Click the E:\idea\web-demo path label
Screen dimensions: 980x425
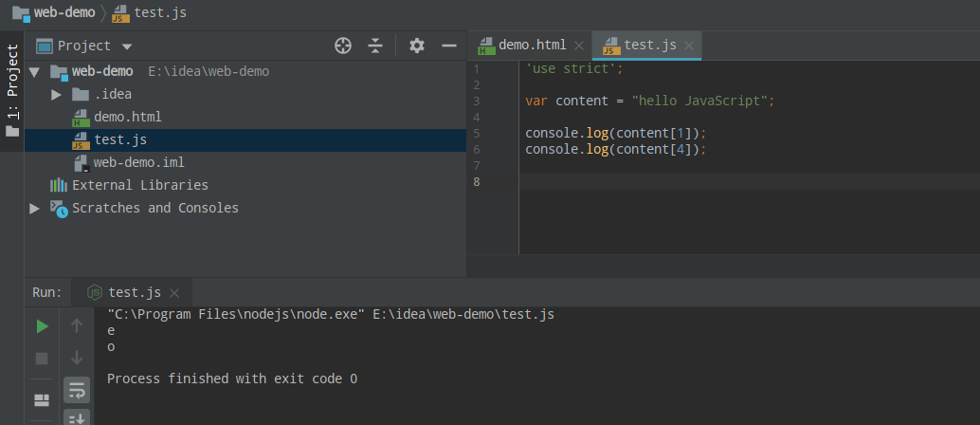point(209,71)
